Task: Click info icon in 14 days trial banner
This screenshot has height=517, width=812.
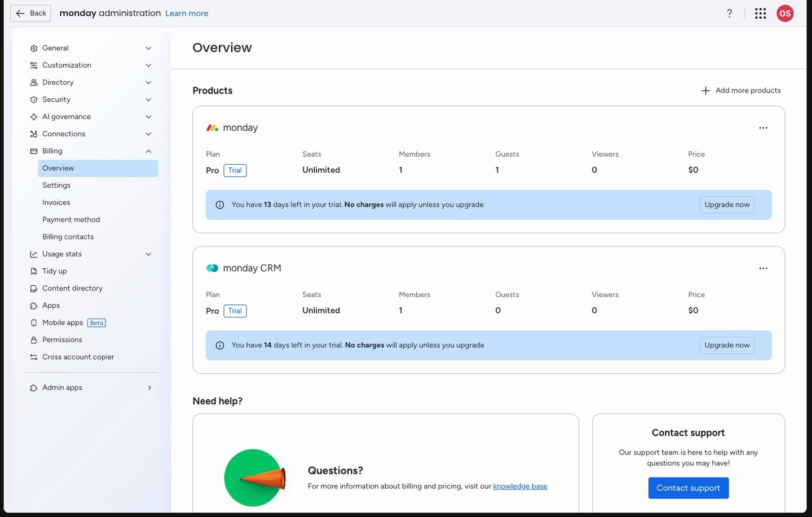Action: [220, 346]
